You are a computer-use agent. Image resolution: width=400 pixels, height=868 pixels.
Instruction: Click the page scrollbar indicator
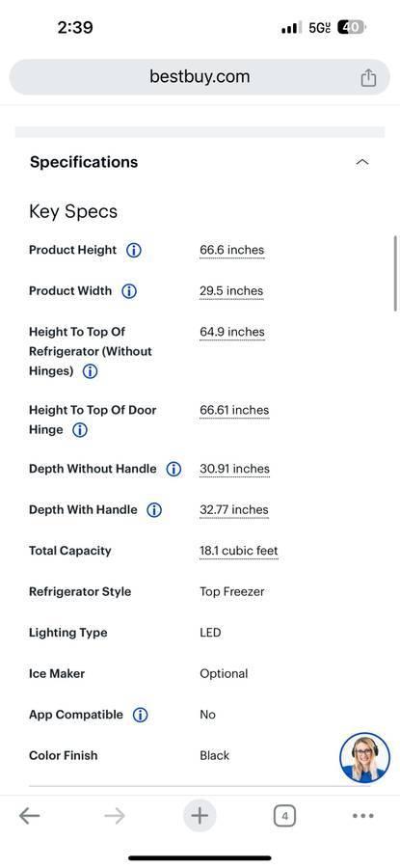point(395,274)
